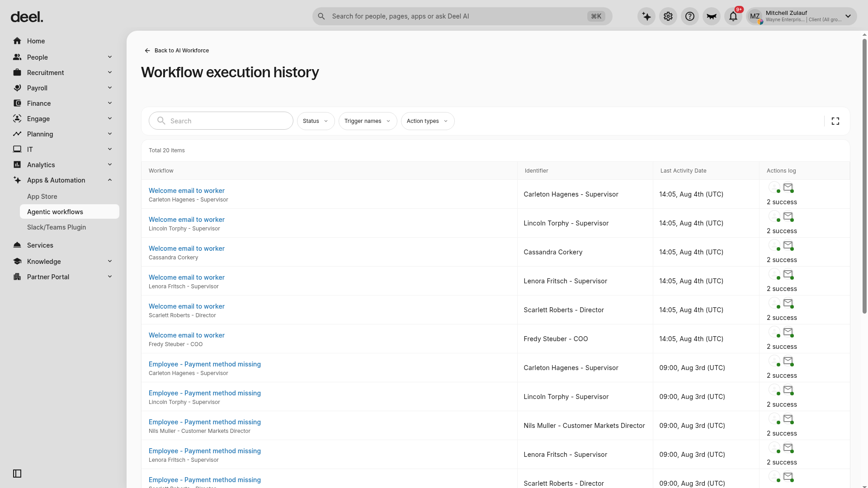Click the workflow Search input field
Screen dimensions: 868x488
pyautogui.click(x=221, y=121)
